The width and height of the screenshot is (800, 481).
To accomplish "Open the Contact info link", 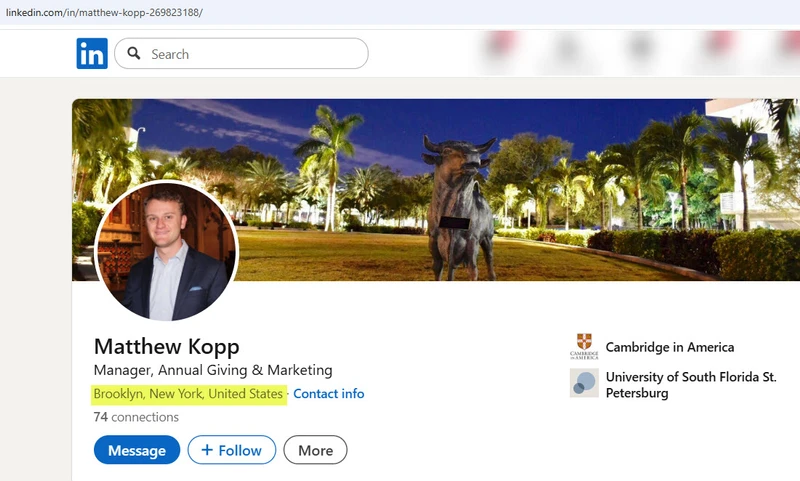I will pyautogui.click(x=329, y=394).
